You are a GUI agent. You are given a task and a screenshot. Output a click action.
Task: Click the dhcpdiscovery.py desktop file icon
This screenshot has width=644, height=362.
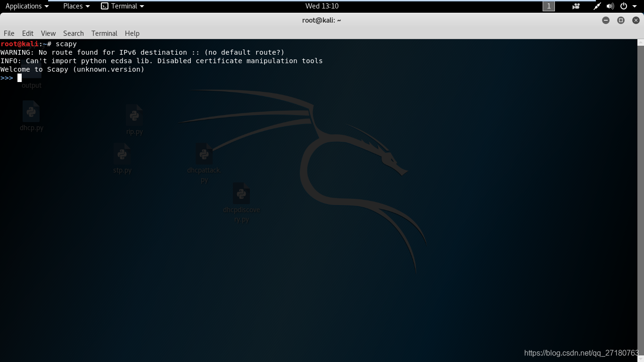pos(241,203)
